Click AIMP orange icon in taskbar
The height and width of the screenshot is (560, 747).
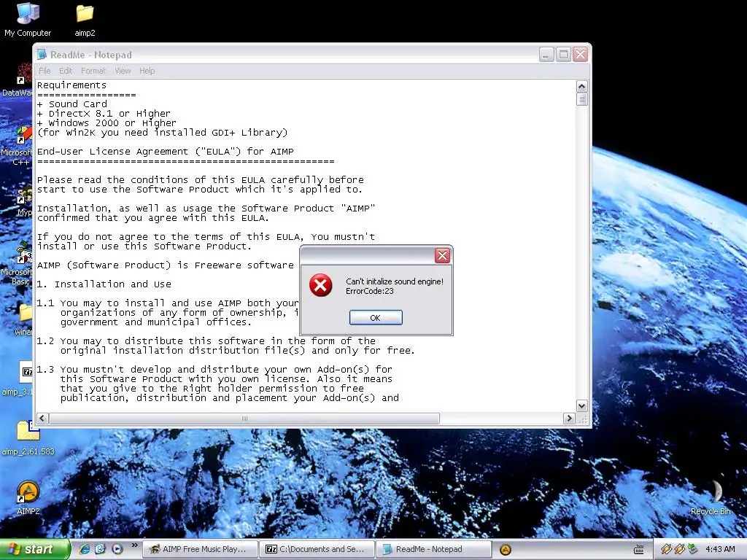[x=506, y=550]
